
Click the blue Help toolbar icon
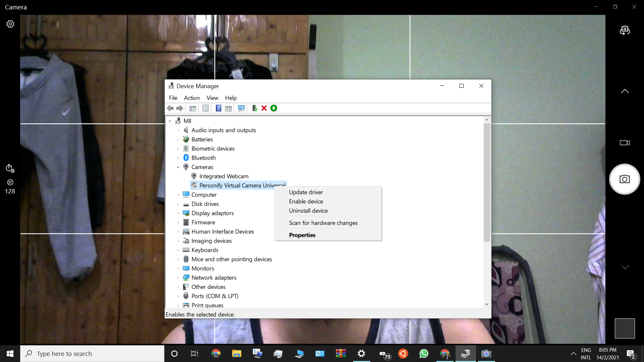click(x=218, y=108)
